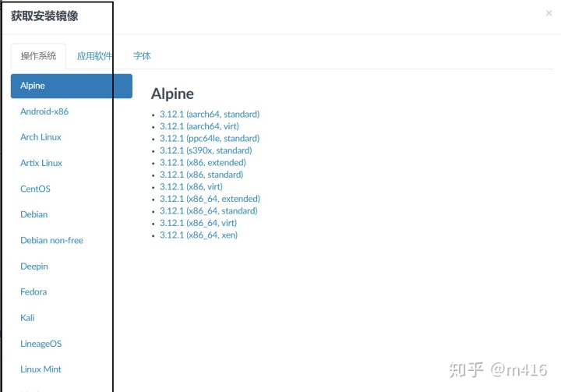Image resolution: width=561 pixels, height=392 pixels.
Task: Select Kali in the OS list
Action: tap(27, 317)
